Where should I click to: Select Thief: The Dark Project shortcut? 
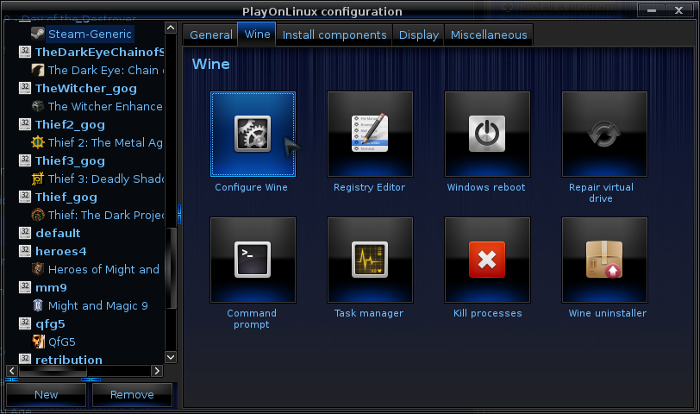tap(97, 215)
